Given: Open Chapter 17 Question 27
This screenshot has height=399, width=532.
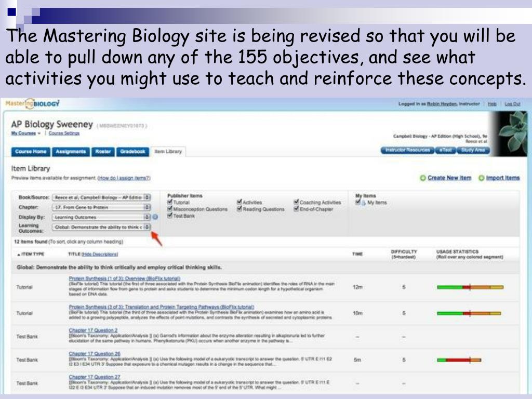Looking at the screenshot, I should point(95,377).
